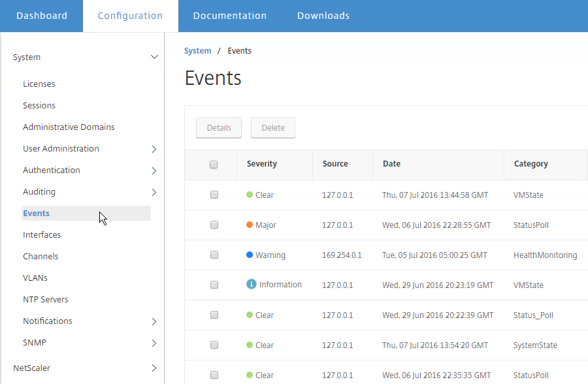Click the Major severity label
The image size is (588, 384).
click(x=265, y=225)
